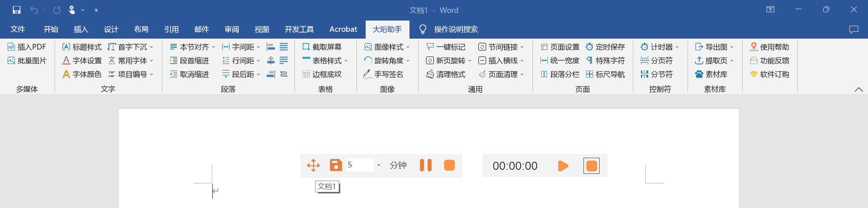This screenshot has width=868, height=208.
Task: Click 清理格式 button
Action: pos(446,74)
